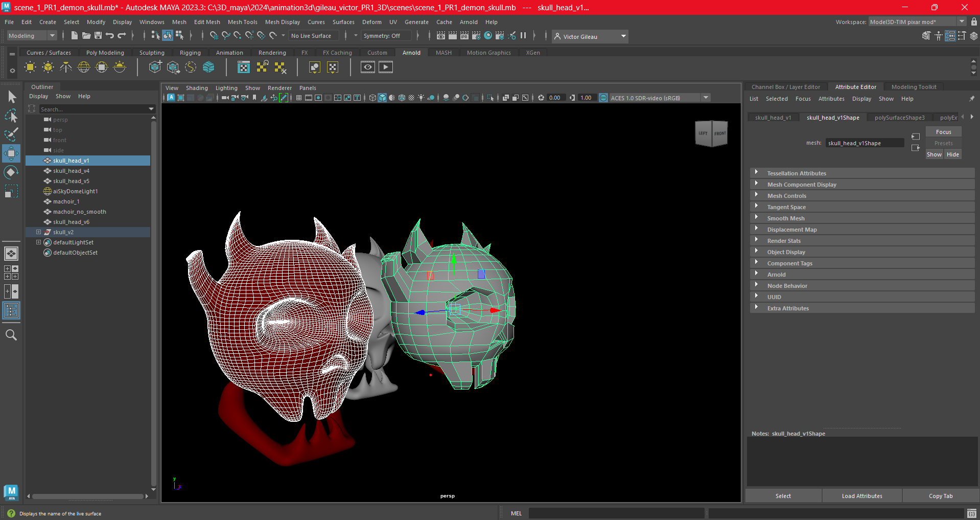980x520 pixels.
Task: Toggle wireframe shading in viewport
Action: click(x=372, y=98)
